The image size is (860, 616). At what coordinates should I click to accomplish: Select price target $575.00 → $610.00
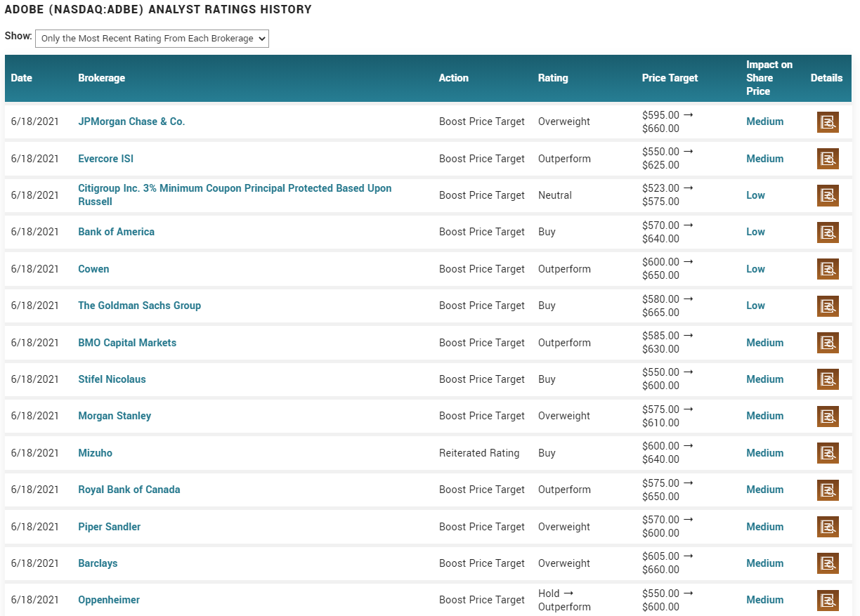point(667,416)
